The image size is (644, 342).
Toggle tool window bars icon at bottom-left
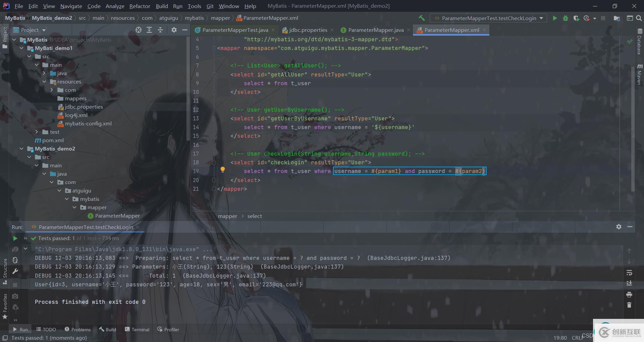click(5, 338)
